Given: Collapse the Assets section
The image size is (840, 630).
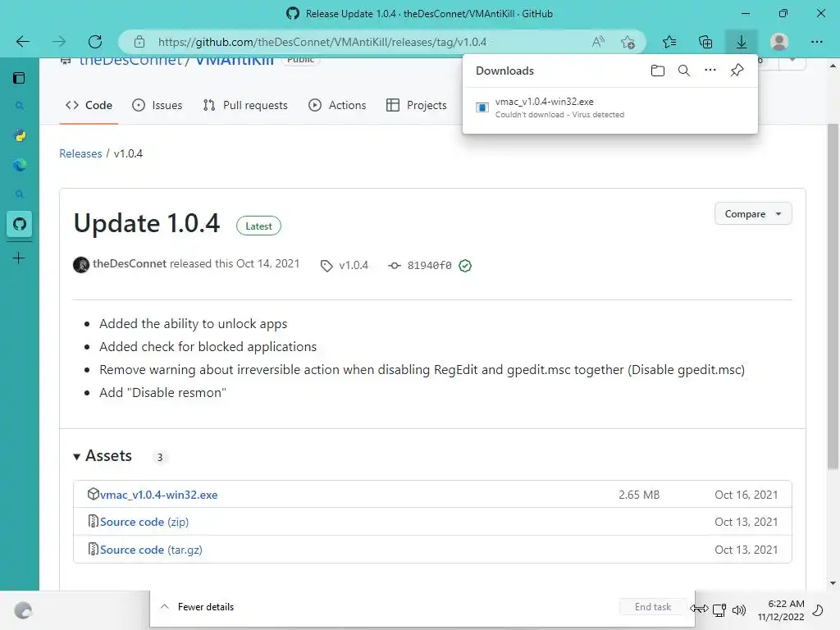Looking at the screenshot, I should [103, 456].
